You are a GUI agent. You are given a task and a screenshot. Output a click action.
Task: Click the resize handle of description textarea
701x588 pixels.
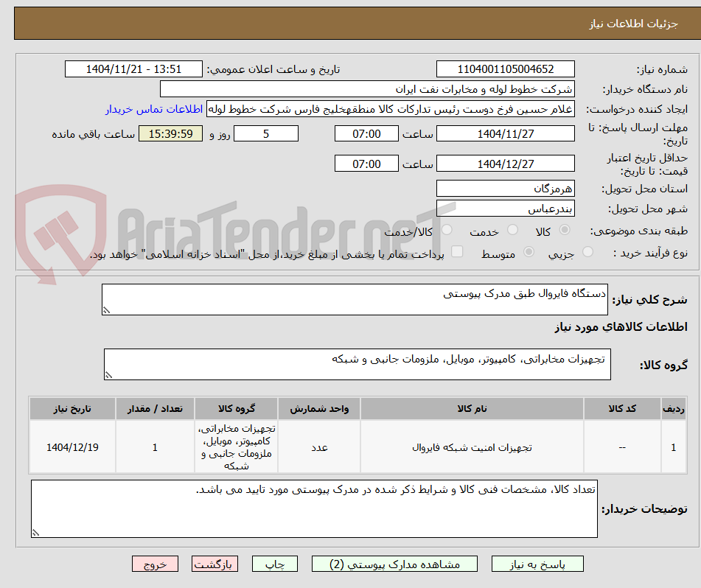point(106,310)
